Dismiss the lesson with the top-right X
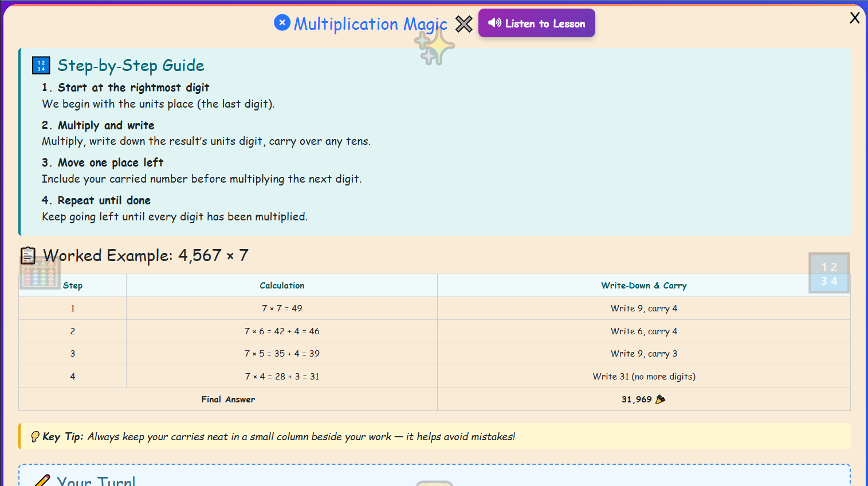This screenshot has height=486, width=868. point(854,18)
